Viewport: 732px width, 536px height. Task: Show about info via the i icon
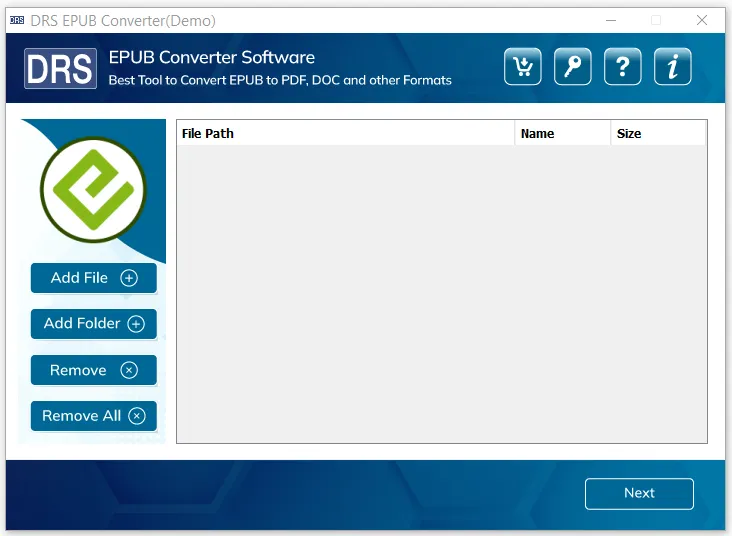tap(672, 67)
